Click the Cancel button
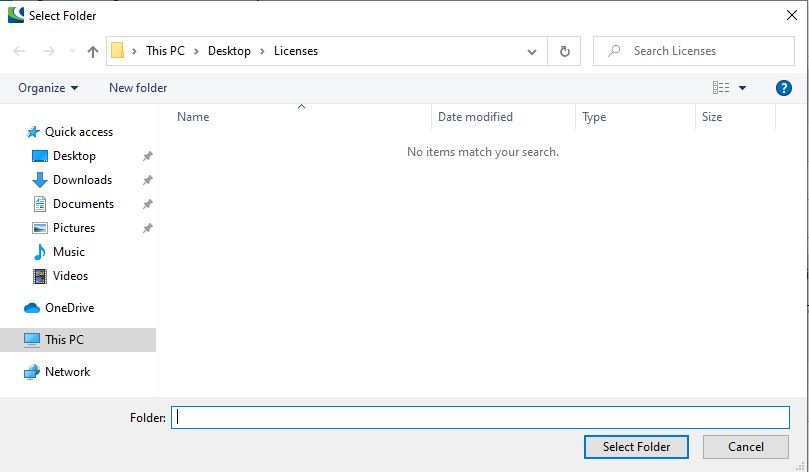This screenshot has height=472, width=809. (745, 447)
